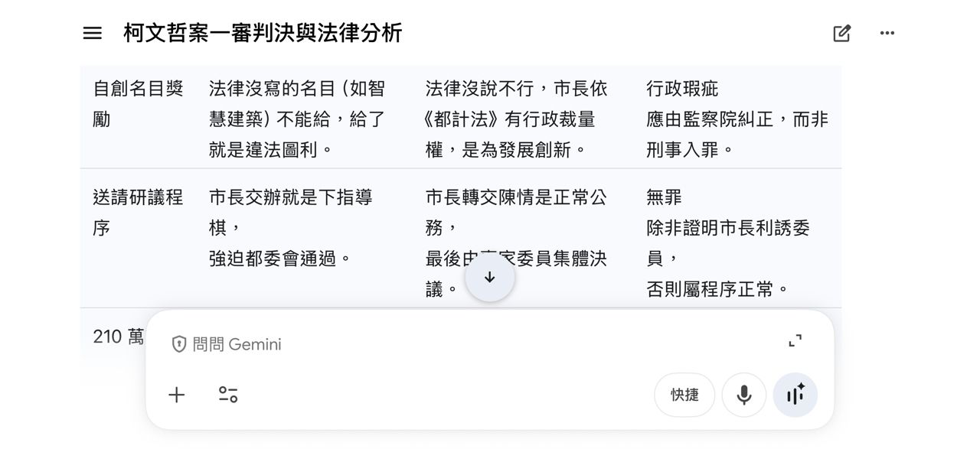The height and width of the screenshot is (449, 980).
Task: Click the new chat pencil icon
Action: coord(841,33)
